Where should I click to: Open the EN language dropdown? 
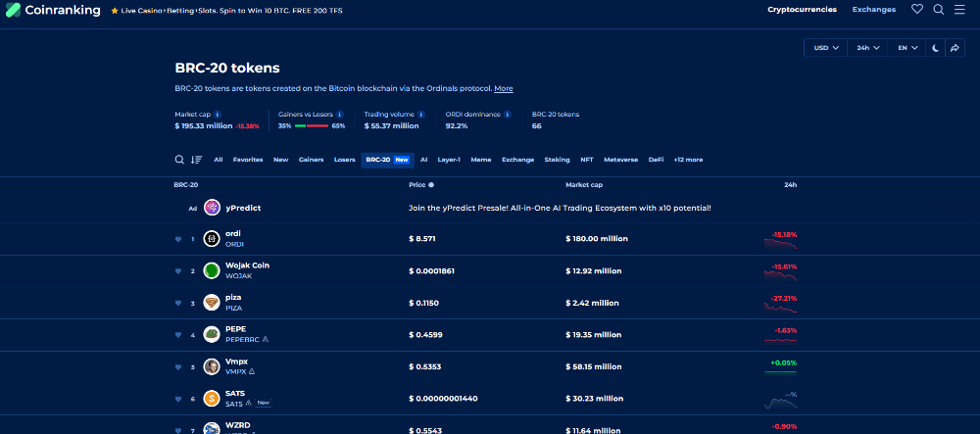pyautogui.click(x=906, y=48)
